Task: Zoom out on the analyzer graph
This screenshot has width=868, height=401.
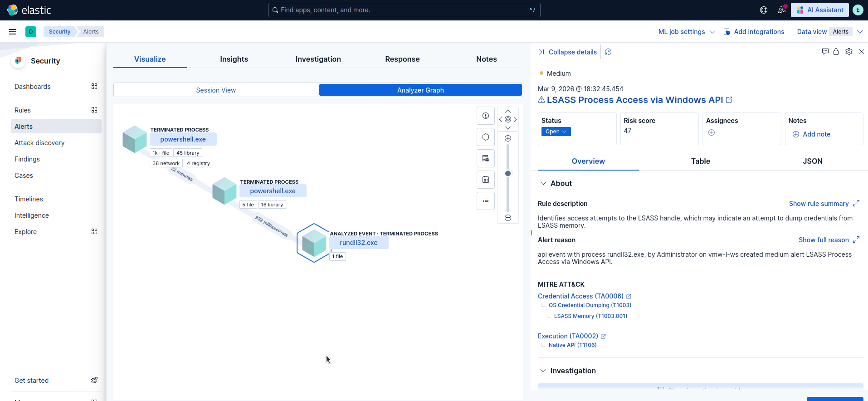Action: pos(508,218)
